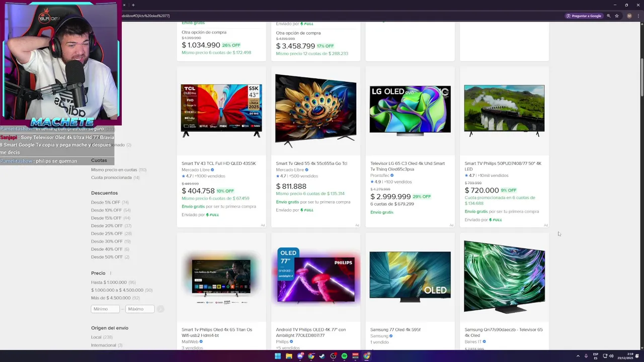Open the Chrome three-dot menu
This screenshot has width=644, height=362.
click(638, 16)
